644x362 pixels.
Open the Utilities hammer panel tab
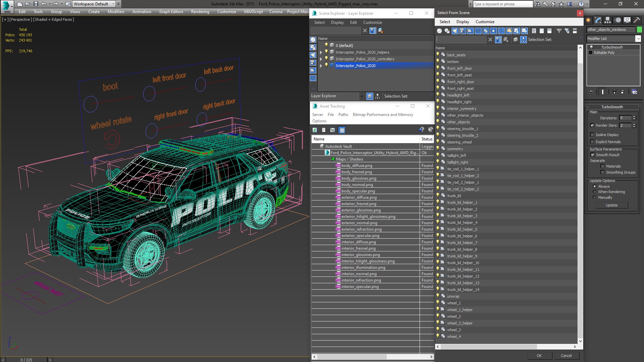637,20
